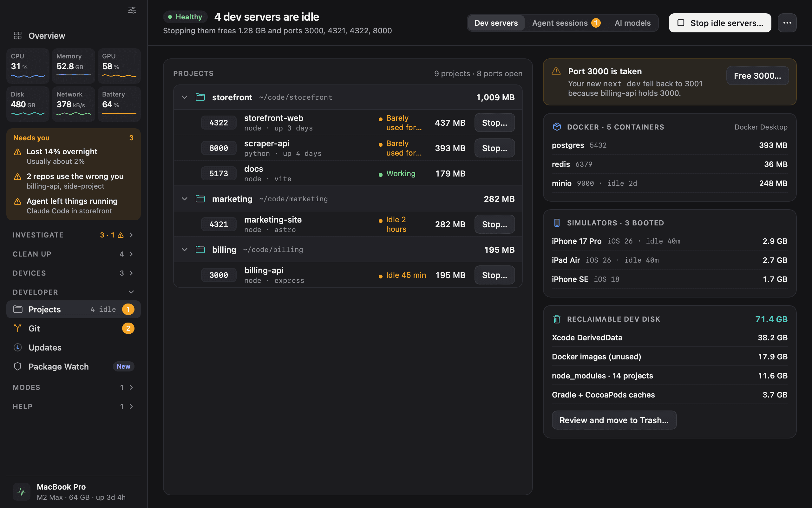This screenshot has width=812, height=508.
Task: Stop the marketing-site server
Action: (494, 224)
